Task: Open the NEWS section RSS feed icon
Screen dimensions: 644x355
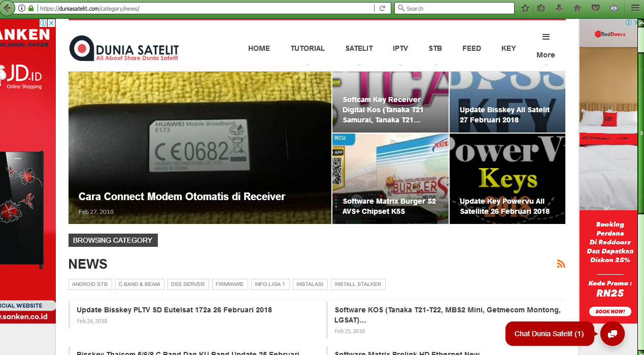Action: click(x=561, y=264)
